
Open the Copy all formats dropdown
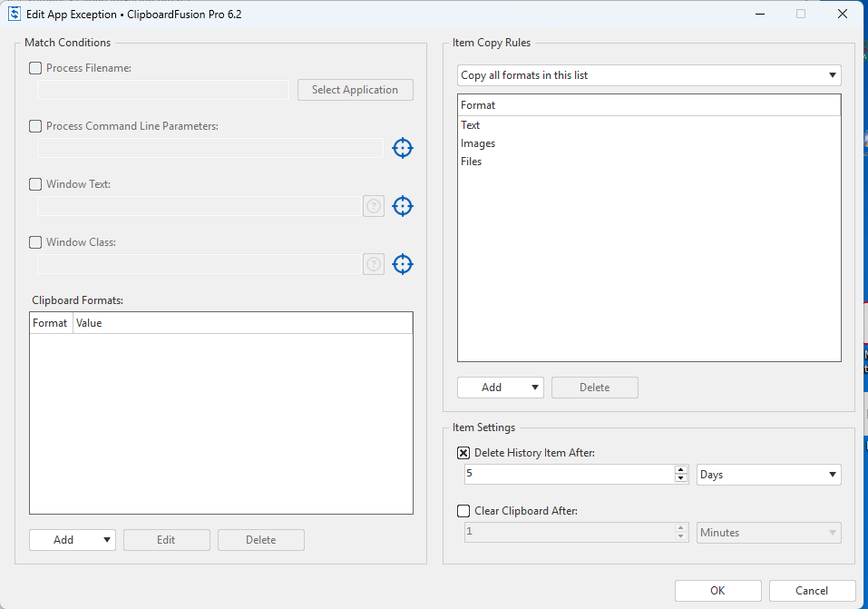(649, 75)
